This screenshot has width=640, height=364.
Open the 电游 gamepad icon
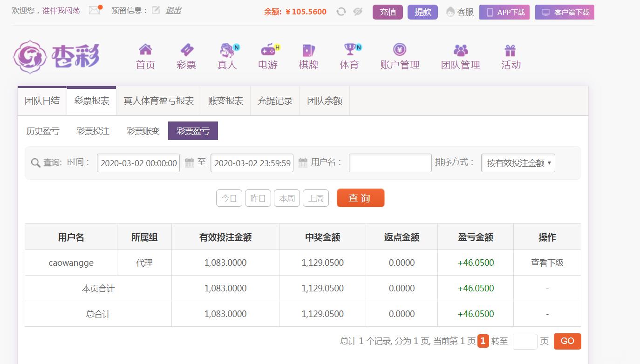tap(268, 49)
